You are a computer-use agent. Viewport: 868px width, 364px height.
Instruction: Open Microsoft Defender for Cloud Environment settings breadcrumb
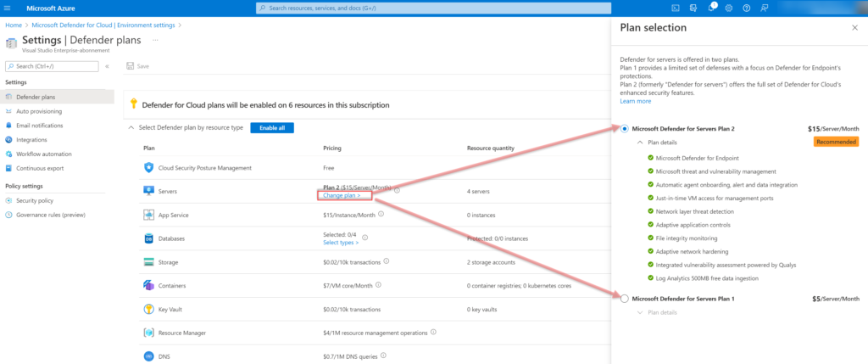coord(103,25)
